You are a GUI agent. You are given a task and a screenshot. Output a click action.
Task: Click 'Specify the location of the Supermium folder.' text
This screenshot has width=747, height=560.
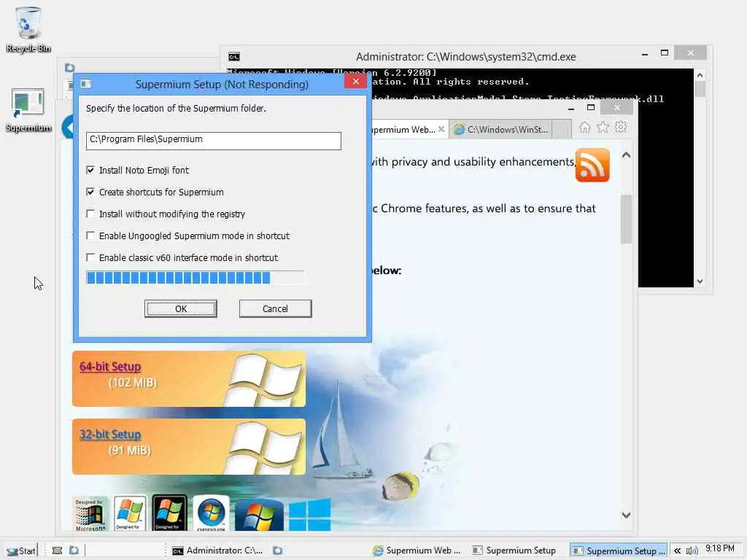tap(176, 109)
